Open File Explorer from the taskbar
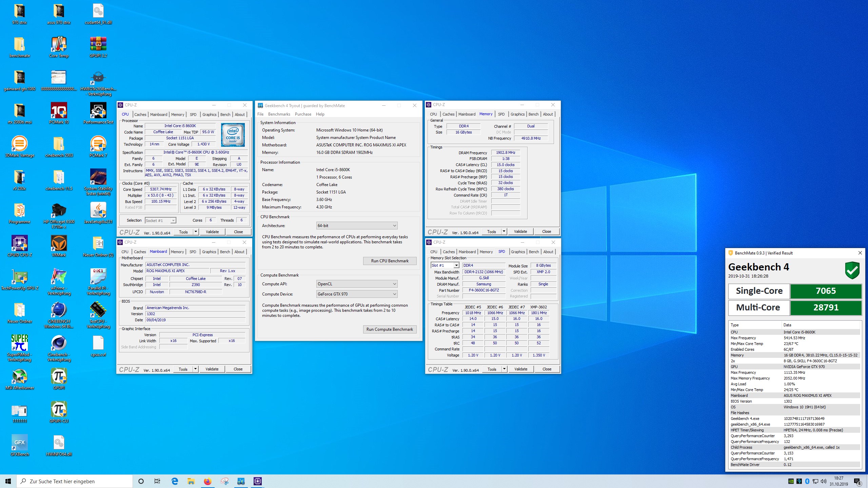Image resolution: width=868 pixels, height=488 pixels. tap(191, 481)
